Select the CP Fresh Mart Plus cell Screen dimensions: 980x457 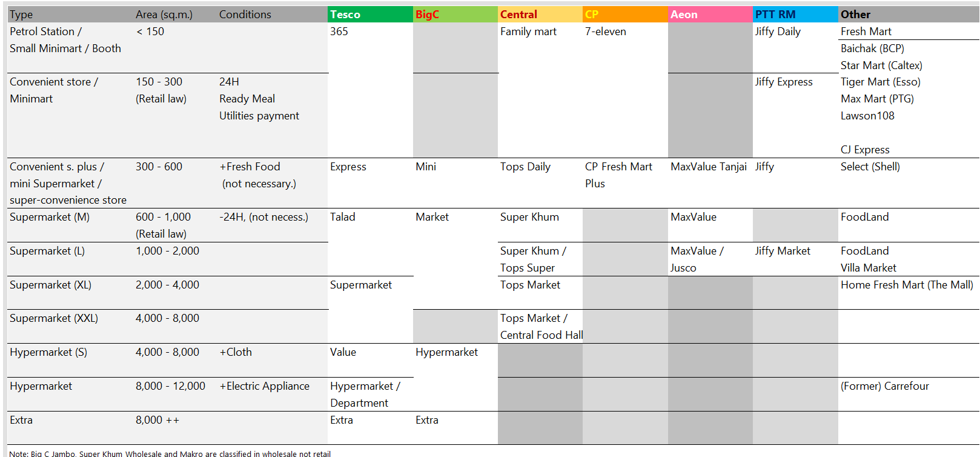tap(618, 175)
